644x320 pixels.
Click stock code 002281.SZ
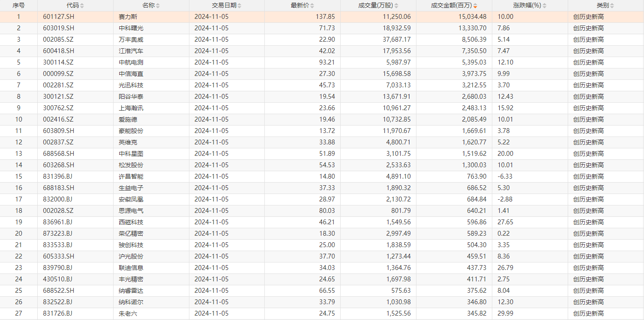pos(59,85)
